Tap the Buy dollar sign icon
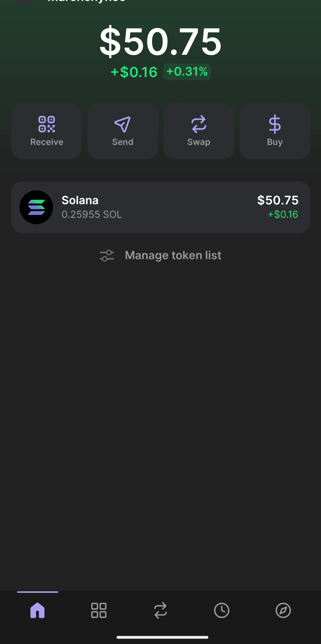 coord(275,124)
